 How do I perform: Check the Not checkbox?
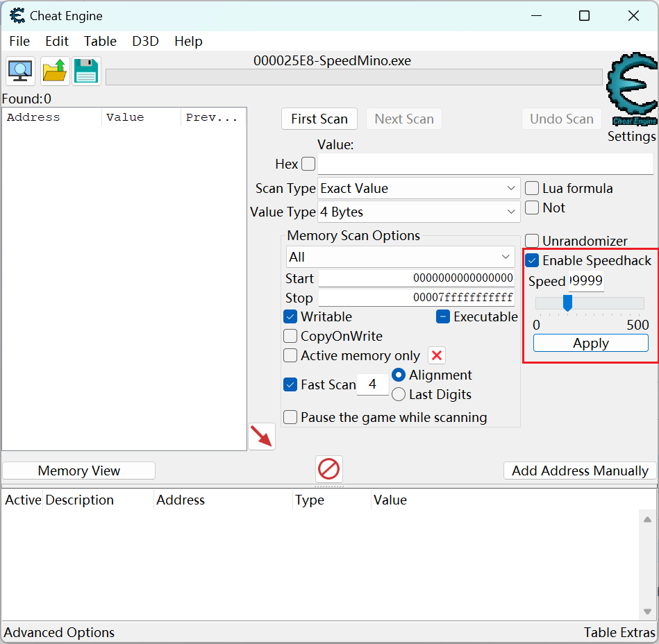(x=532, y=207)
